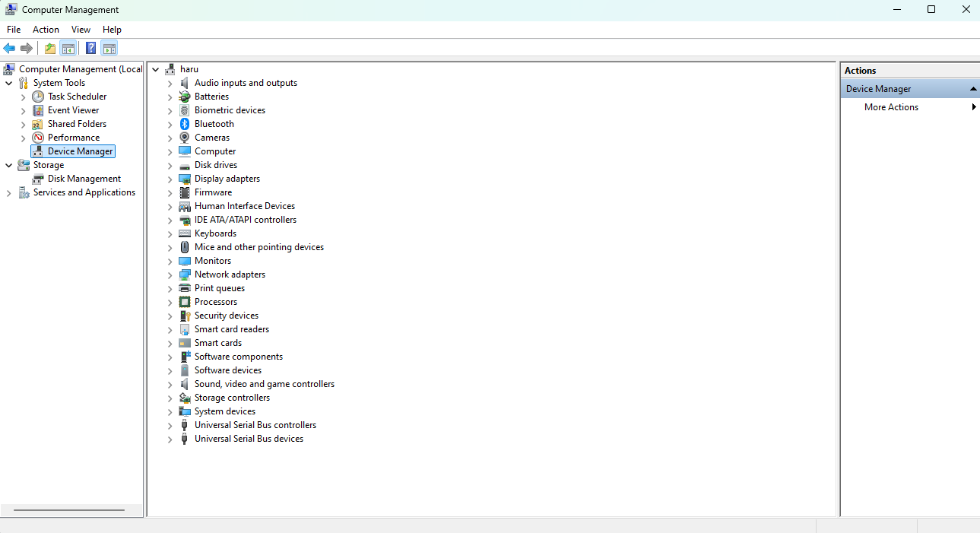
Task: Click the blue Help question mark icon
Action: click(x=90, y=49)
